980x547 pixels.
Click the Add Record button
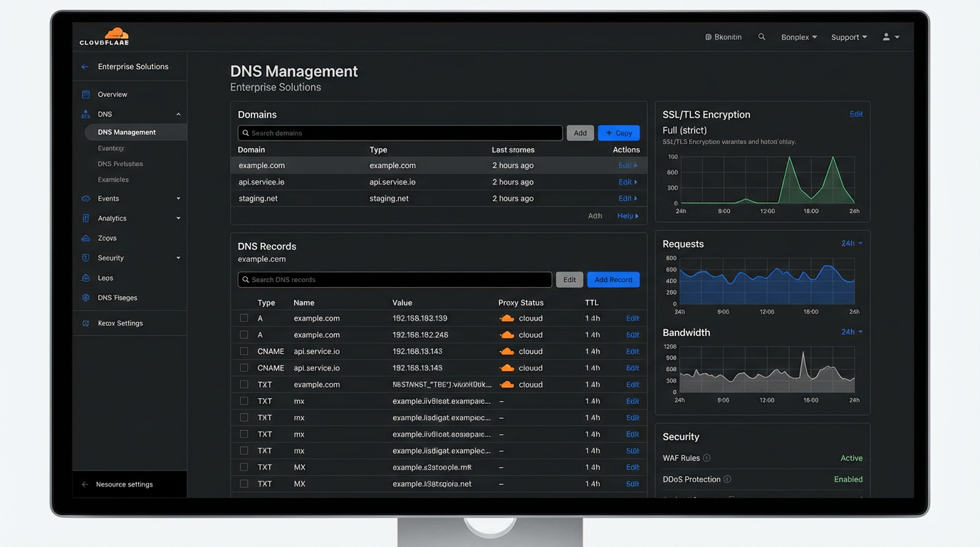click(x=613, y=279)
